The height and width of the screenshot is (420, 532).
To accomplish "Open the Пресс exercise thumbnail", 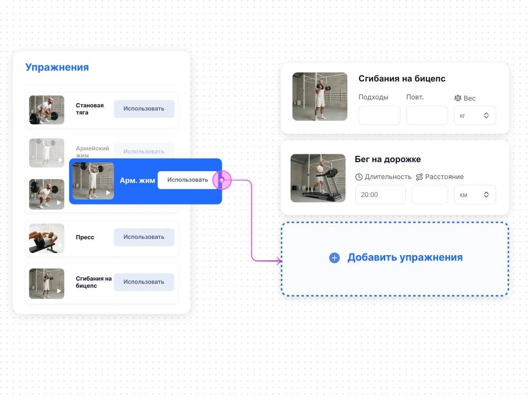I will pyautogui.click(x=46, y=238).
